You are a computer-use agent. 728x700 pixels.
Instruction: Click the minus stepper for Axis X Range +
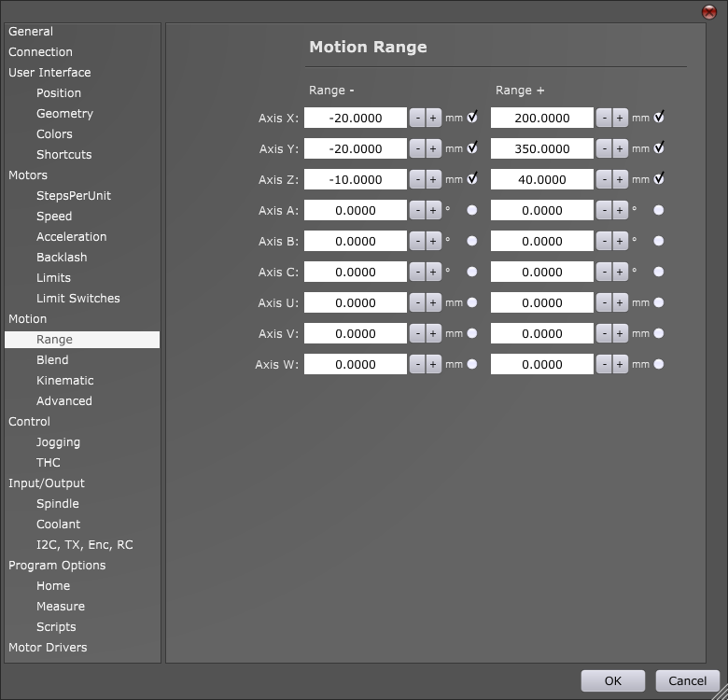coord(604,118)
